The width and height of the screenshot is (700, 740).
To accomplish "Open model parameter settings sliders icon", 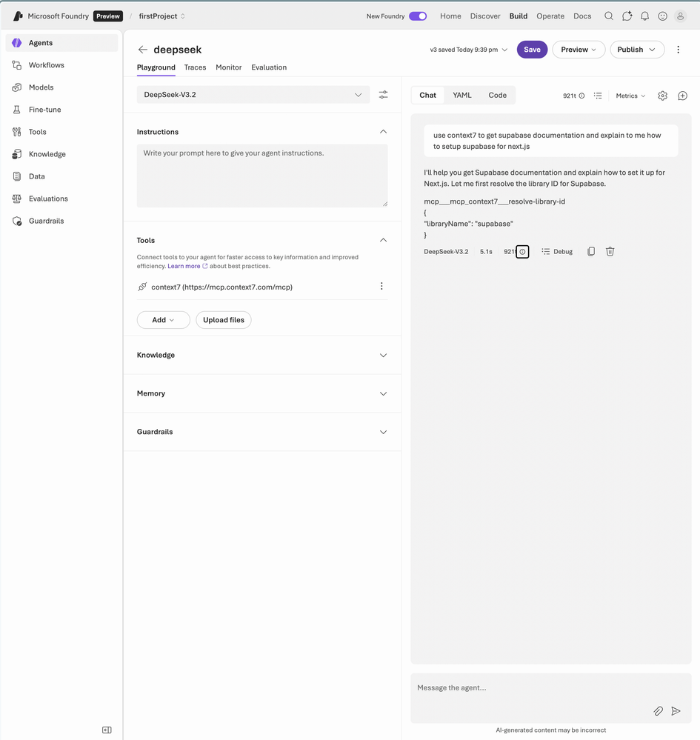I will (x=383, y=95).
